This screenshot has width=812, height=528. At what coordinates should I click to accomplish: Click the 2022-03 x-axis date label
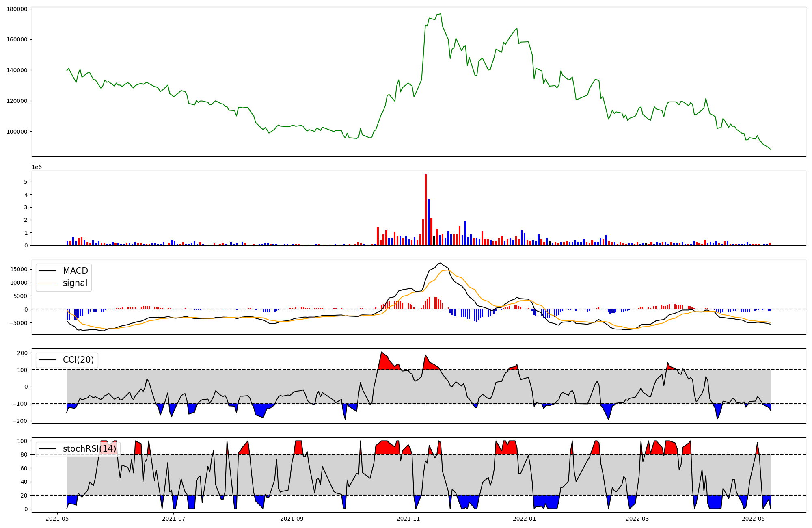(x=637, y=519)
